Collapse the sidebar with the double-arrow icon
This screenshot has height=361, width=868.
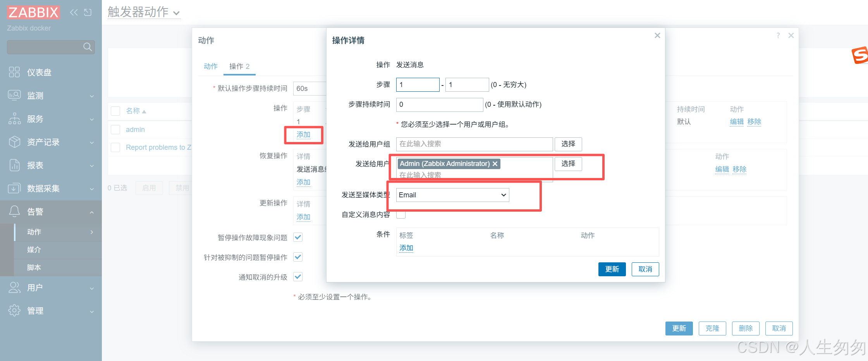74,12
